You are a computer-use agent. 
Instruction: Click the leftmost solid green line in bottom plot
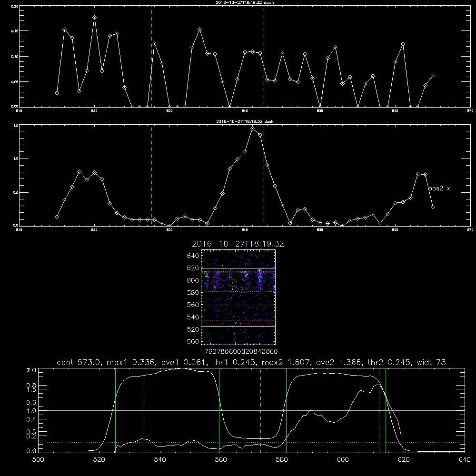point(115,410)
